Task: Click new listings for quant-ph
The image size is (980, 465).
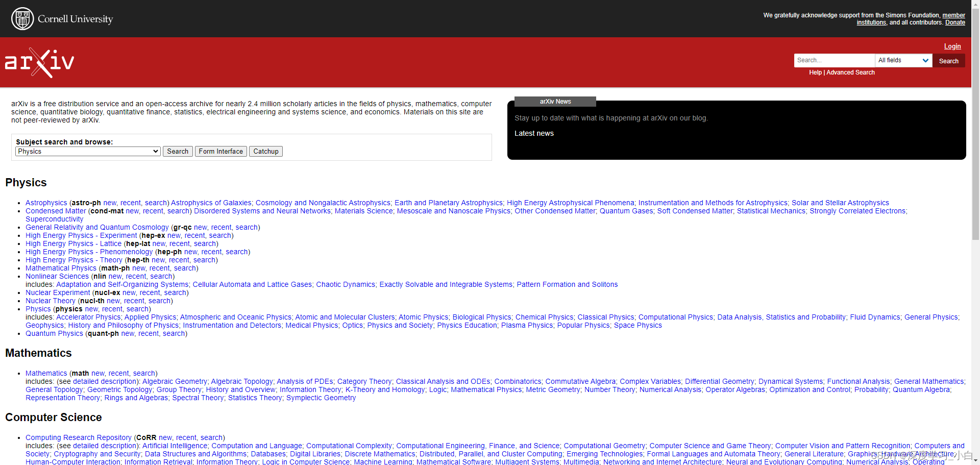Action: tap(128, 333)
